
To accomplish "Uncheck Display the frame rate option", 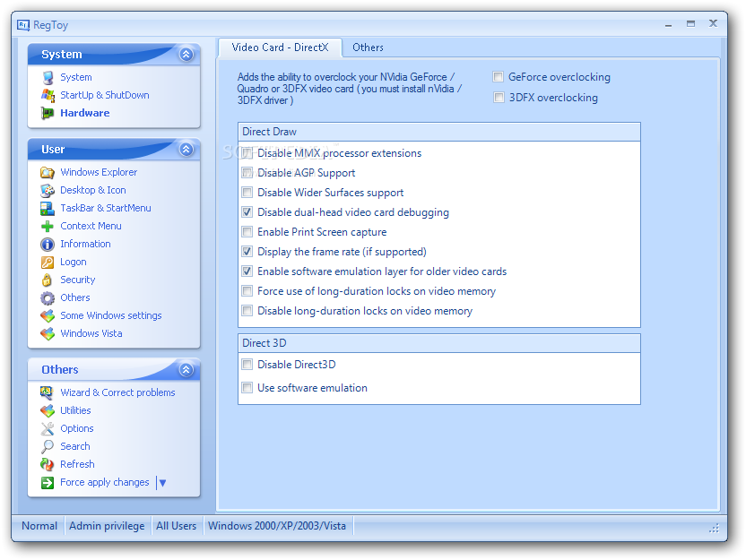I will click(x=247, y=252).
